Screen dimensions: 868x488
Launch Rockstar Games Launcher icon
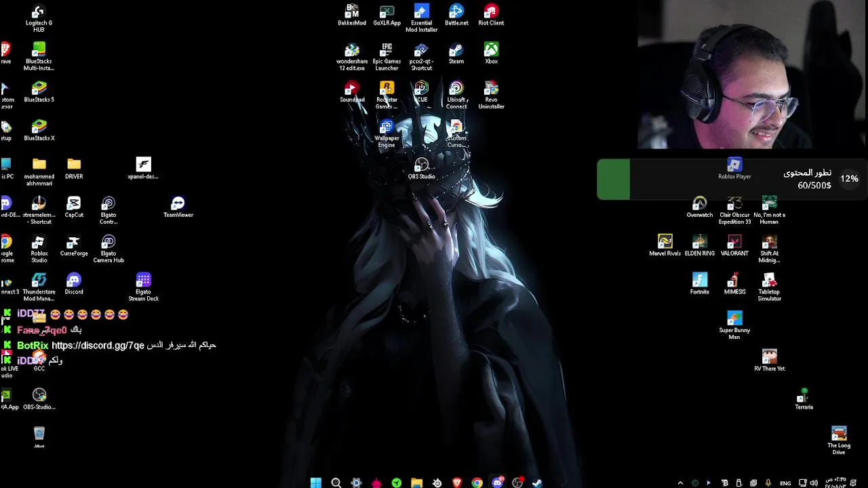[387, 96]
